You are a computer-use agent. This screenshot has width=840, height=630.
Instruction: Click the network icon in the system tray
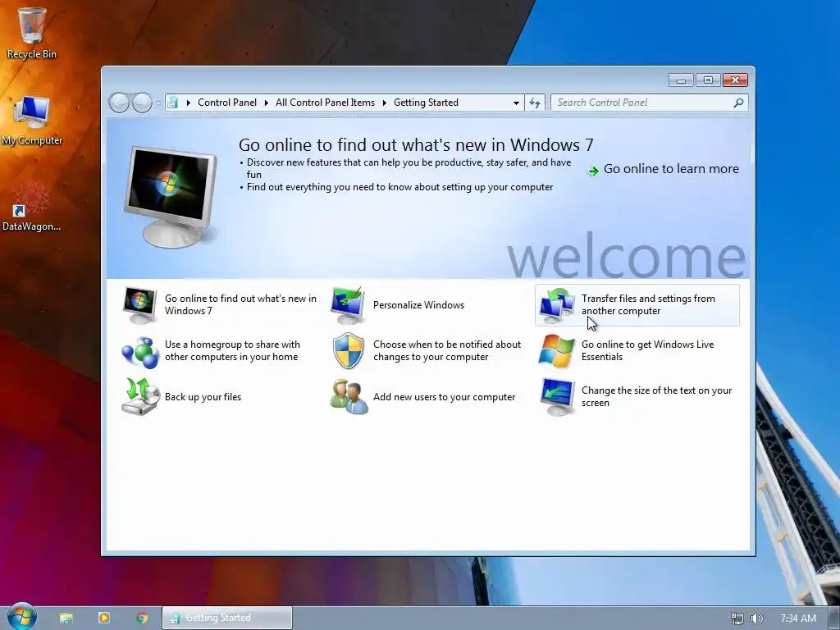click(x=737, y=619)
